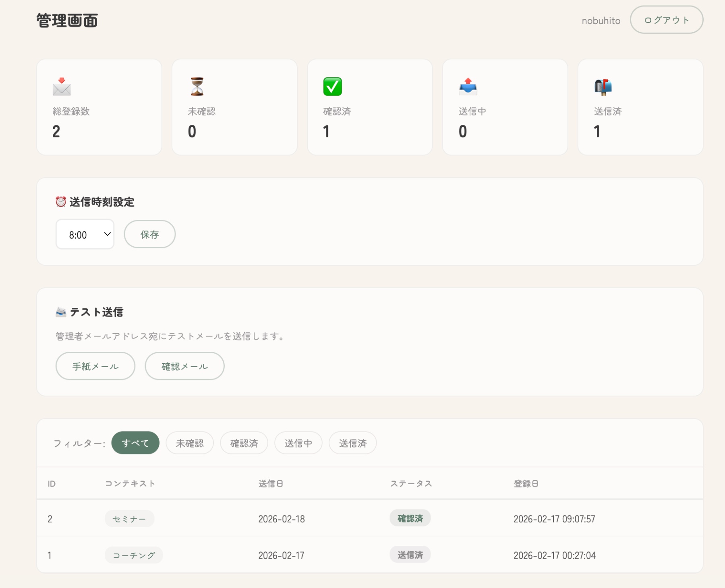
Task: Click the 確認済 status badge in row 2
Action: point(410,518)
